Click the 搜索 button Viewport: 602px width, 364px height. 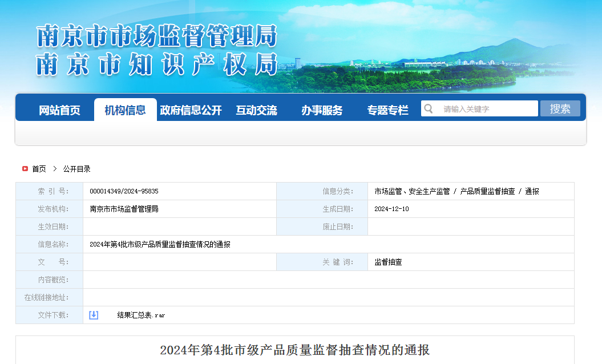pos(560,108)
